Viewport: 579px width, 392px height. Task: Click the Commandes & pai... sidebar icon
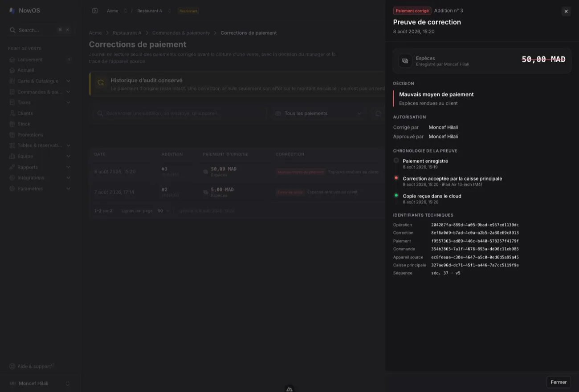[x=12, y=92]
